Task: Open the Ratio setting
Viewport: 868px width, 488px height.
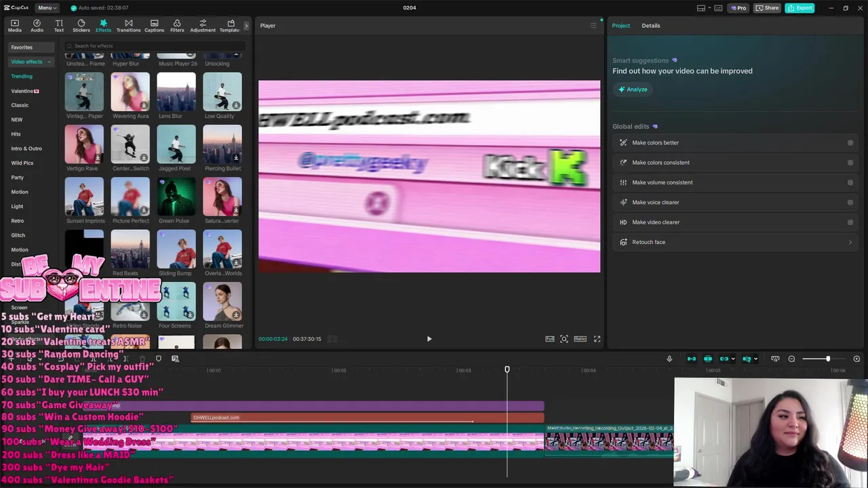Action: 580,339
